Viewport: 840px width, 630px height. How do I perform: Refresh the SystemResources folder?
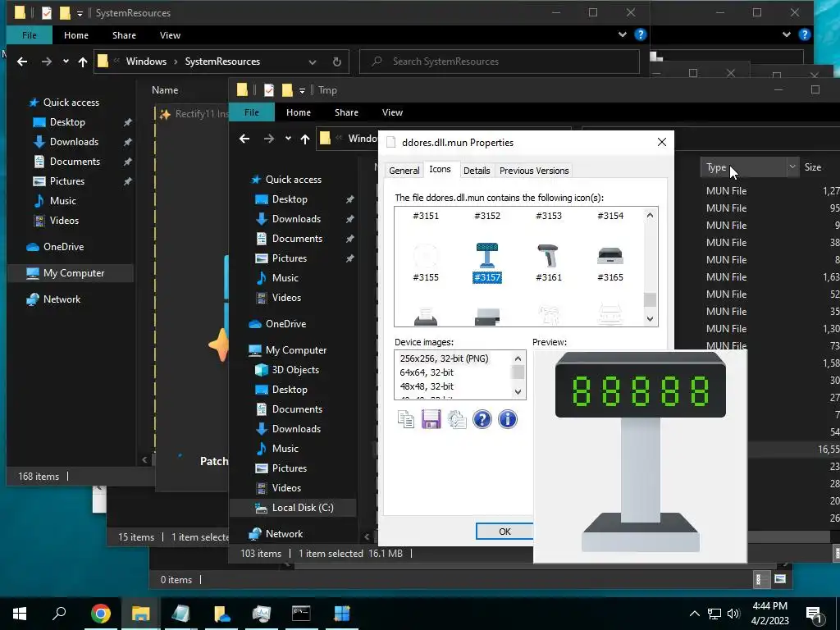click(336, 62)
